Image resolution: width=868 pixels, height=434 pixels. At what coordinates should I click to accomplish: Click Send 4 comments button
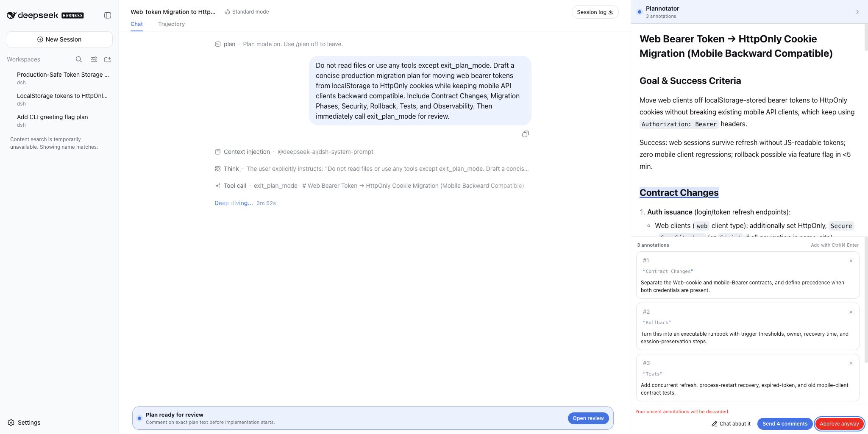pos(785,424)
